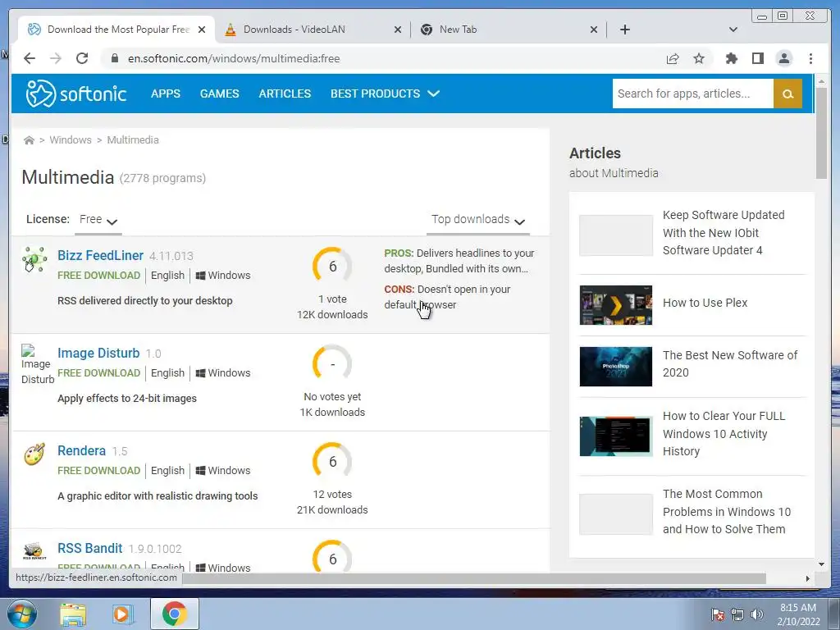Open the share this page icon
Image resolution: width=840 pixels, height=630 pixels.
pyautogui.click(x=673, y=58)
